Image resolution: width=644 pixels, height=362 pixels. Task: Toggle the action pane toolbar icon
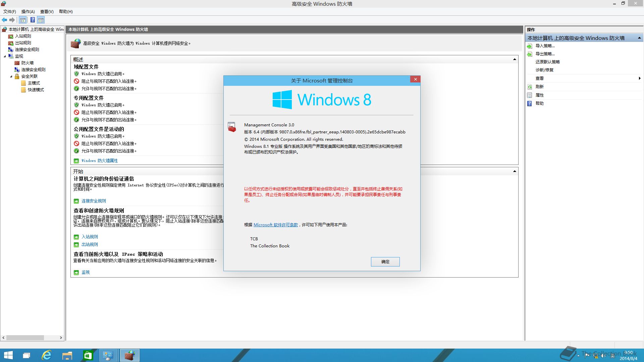click(x=41, y=20)
